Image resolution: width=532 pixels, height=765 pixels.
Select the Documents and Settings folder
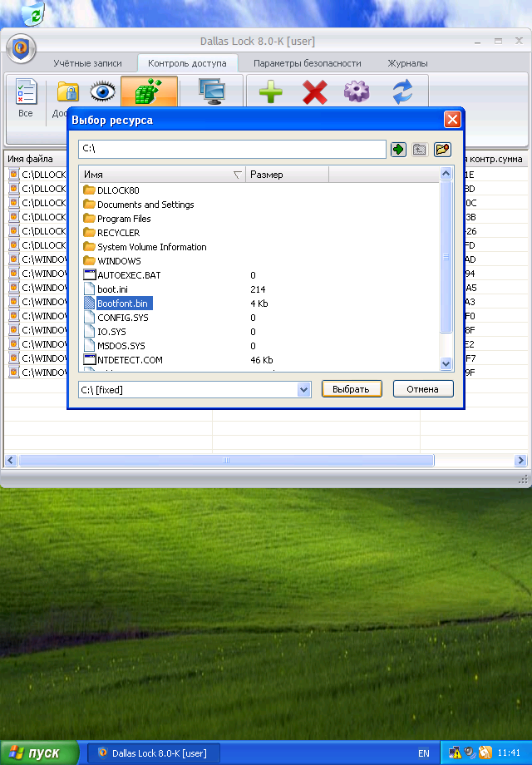pyautogui.click(x=139, y=205)
